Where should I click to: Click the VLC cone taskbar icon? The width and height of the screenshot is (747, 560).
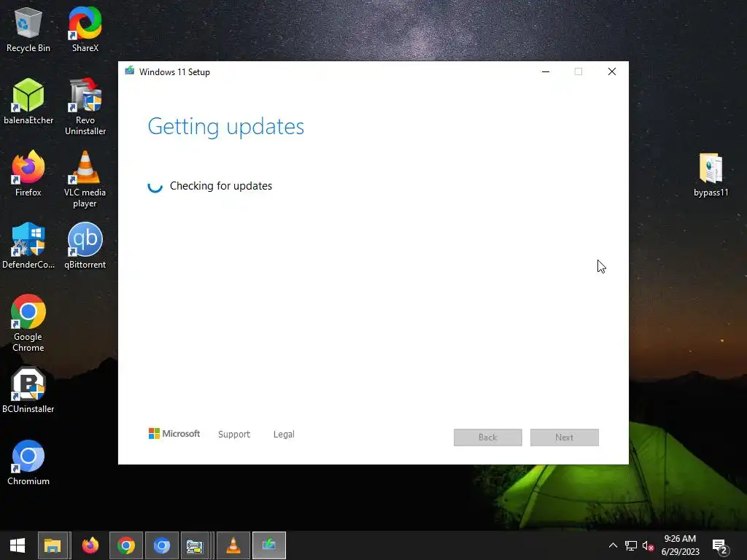click(x=233, y=545)
